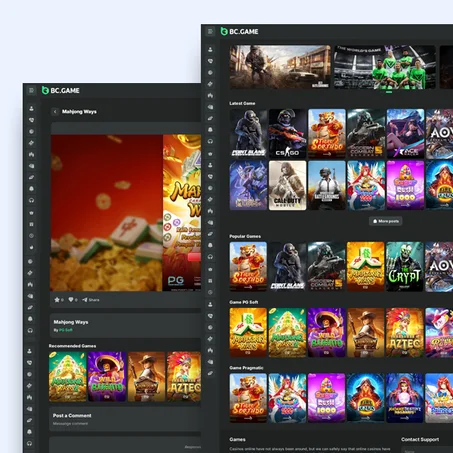Open Tiger Sortudo in Game Pragmatic
The image size is (453, 453).
pos(248,398)
